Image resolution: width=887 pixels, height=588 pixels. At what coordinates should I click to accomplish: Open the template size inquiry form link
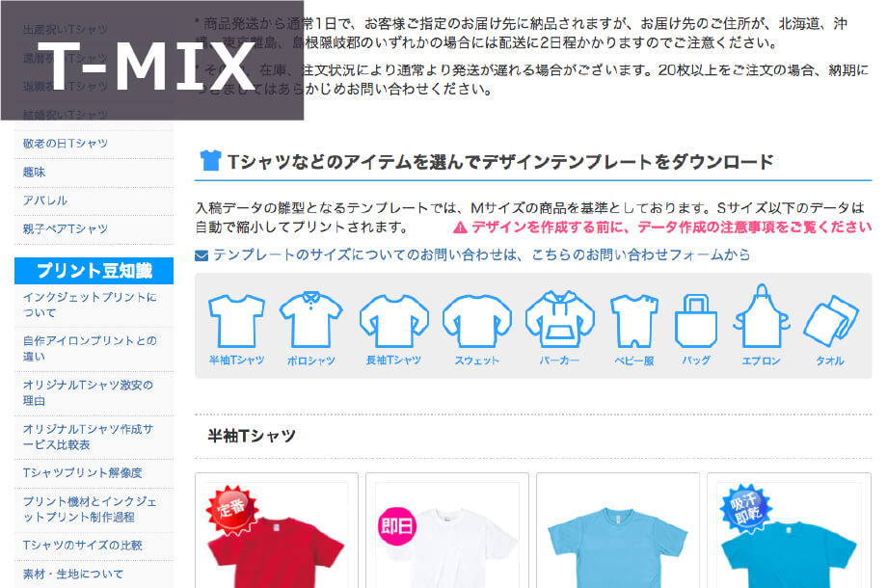point(481,255)
